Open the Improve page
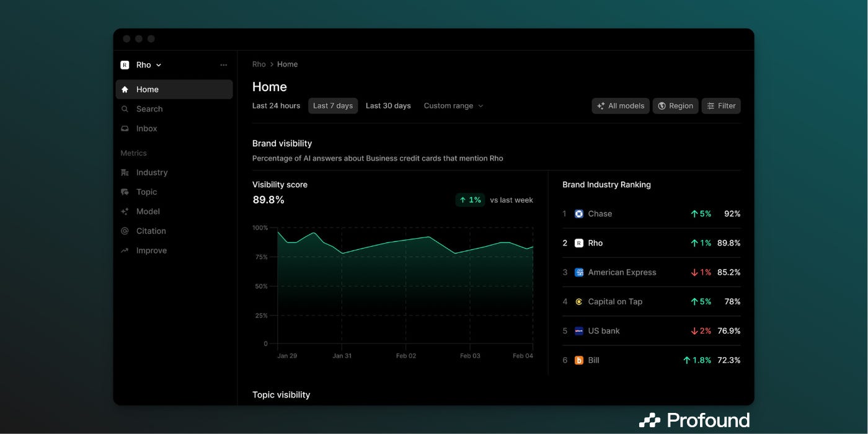868x434 pixels. [x=174, y=250]
